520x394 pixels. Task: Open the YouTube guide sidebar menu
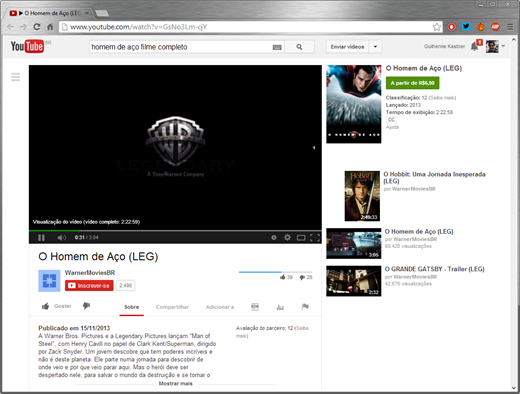15,77
